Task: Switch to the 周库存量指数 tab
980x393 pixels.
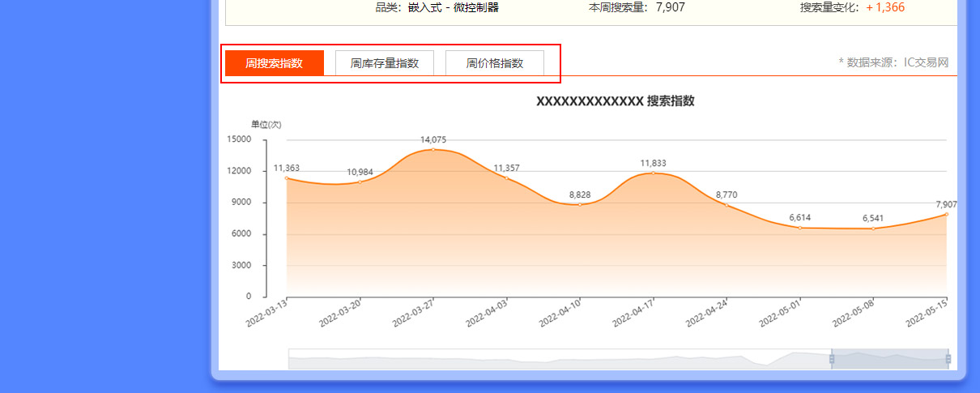Action: click(385, 63)
